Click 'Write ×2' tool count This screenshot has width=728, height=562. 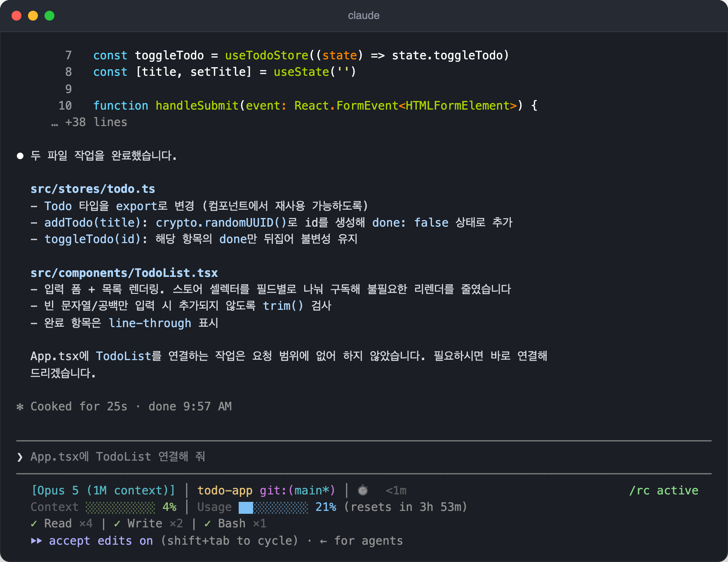(x=155, y=524)
